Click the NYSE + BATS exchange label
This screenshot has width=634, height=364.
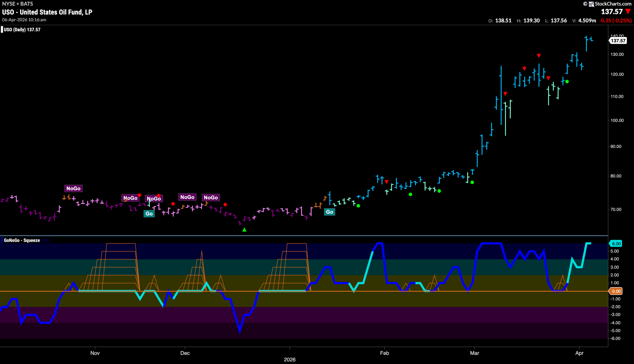tap(18, 4)
